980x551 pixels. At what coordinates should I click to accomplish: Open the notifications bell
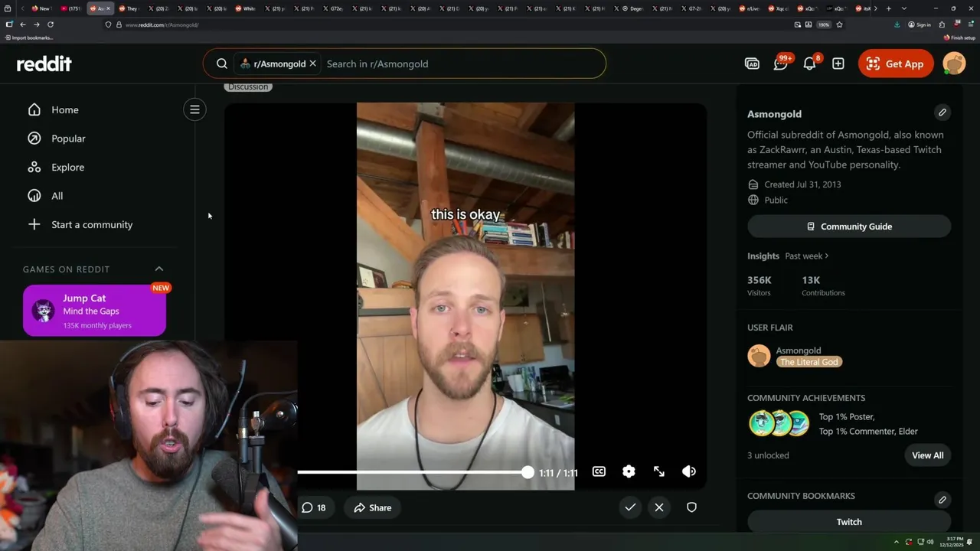(809, 64)
